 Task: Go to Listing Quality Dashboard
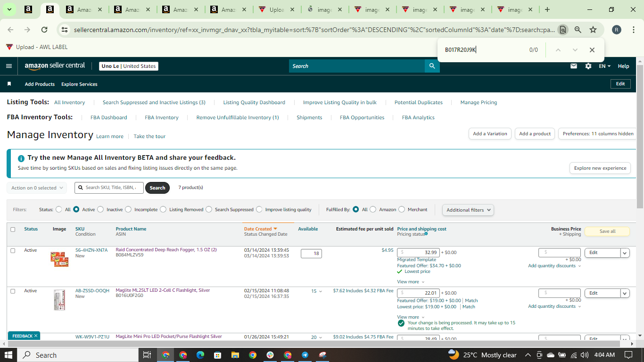[x=254, y=102]
